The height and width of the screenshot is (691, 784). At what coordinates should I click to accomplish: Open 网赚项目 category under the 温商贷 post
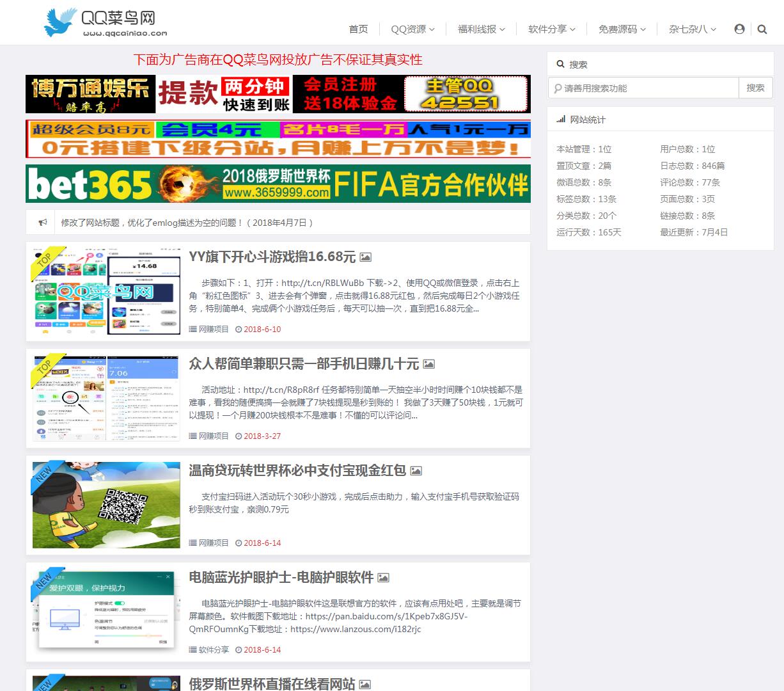point(214,543)
